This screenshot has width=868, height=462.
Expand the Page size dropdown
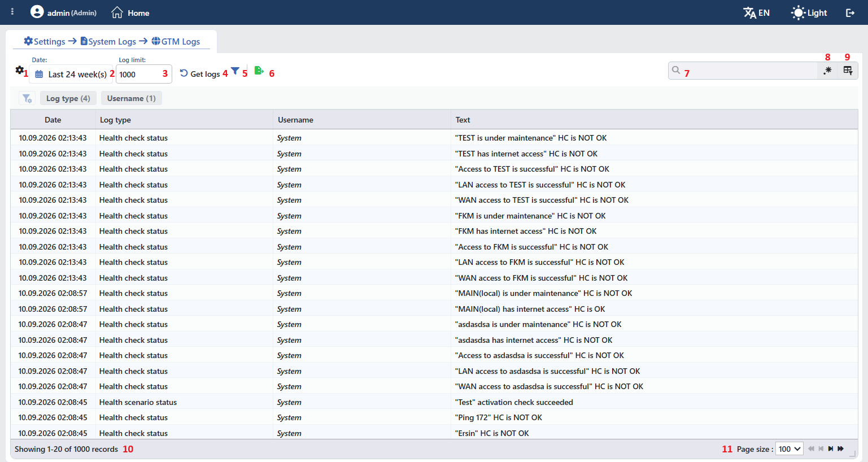click(790, 449)
